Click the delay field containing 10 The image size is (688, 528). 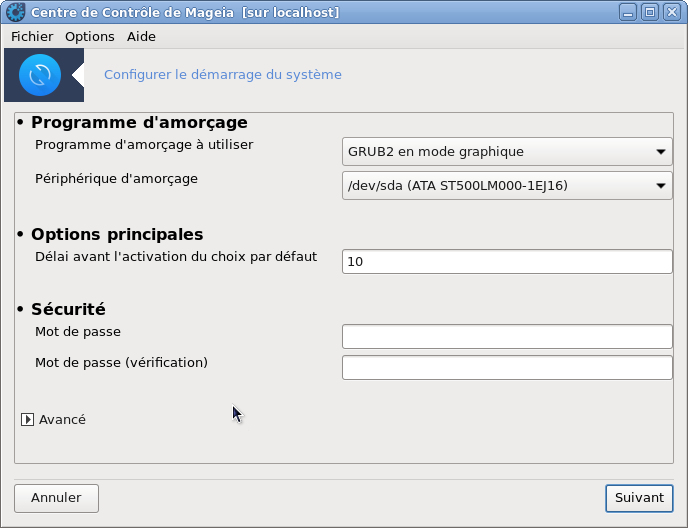[x=507, y=262]
